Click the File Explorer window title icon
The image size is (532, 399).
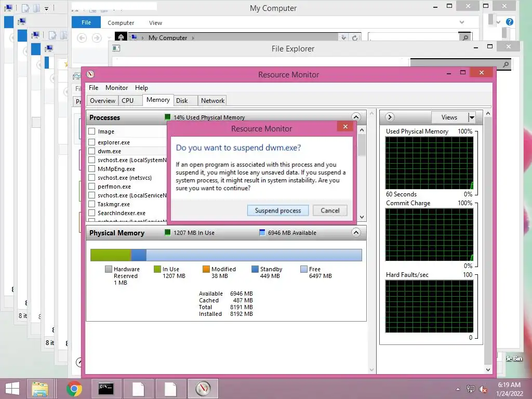click(116, 48)
